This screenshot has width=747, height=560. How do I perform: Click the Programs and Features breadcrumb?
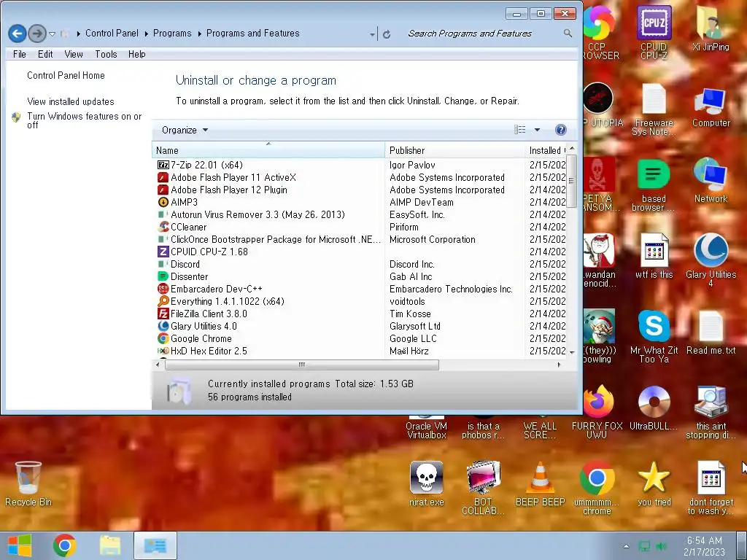[x=252, y=34]
